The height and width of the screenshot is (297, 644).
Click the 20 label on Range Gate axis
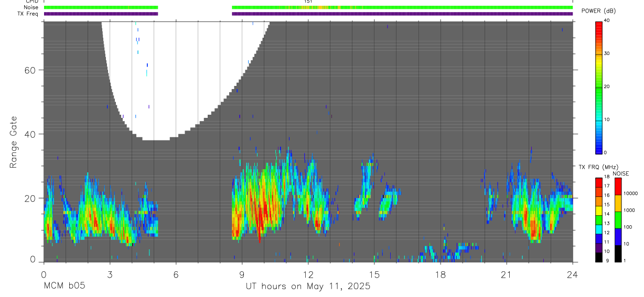tap(29, 198)
